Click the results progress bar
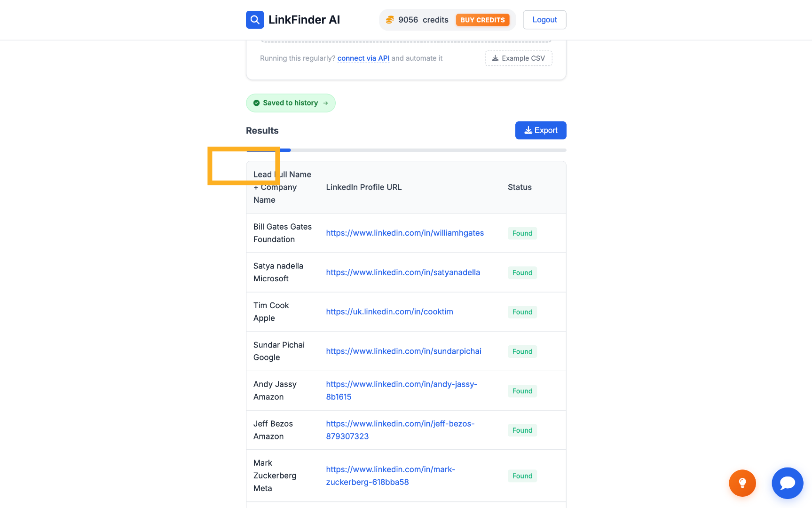Screen dimensions: 812x508 [406, 150]
